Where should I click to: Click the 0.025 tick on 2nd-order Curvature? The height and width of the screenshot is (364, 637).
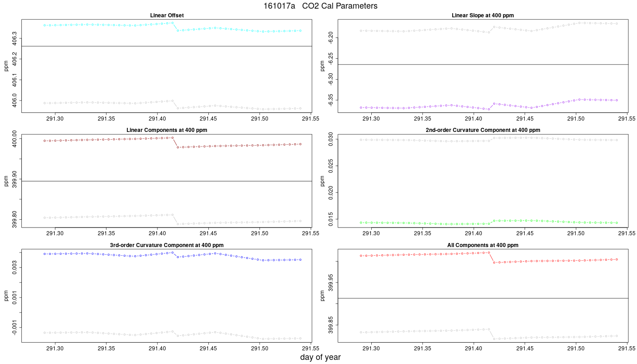click(331, 166)
